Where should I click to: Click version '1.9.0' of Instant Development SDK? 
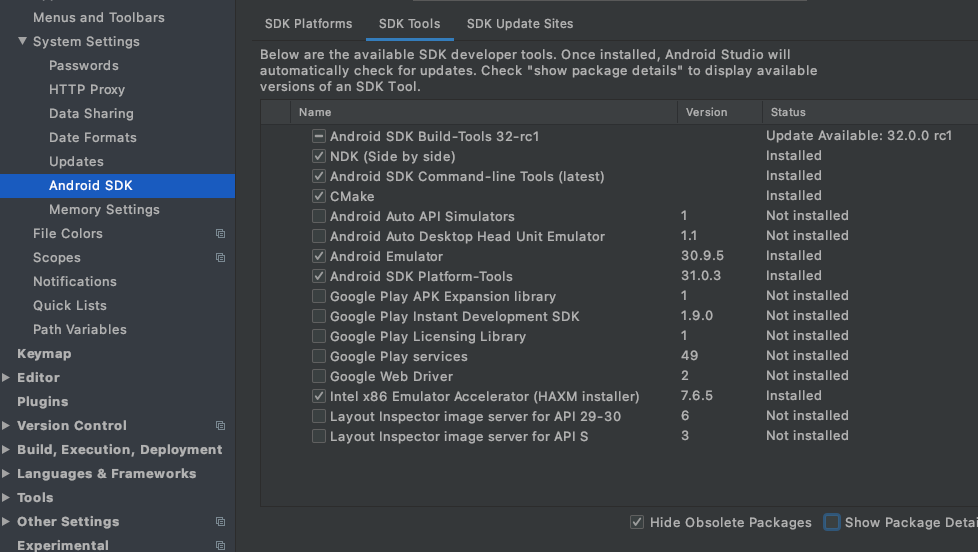pyautogui.click(x=697, y=315)
